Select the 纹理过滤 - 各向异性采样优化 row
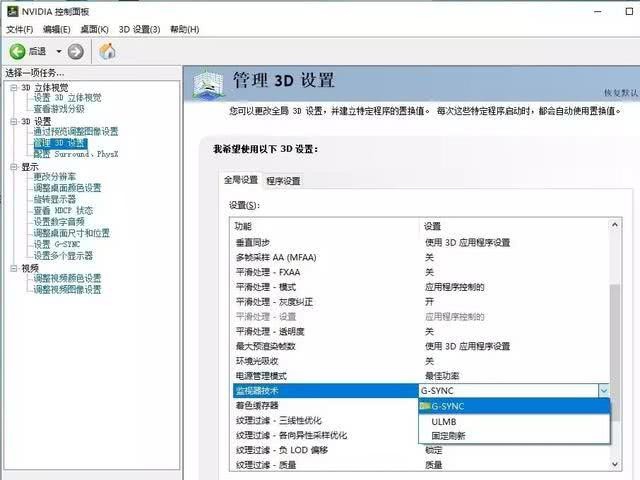The width and height of the screenshot is (640, 480). coord(325,435)
